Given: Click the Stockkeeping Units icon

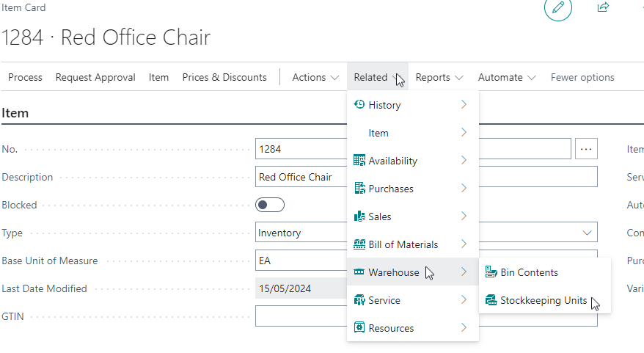Looking at the screenshot, I should 491,300.
